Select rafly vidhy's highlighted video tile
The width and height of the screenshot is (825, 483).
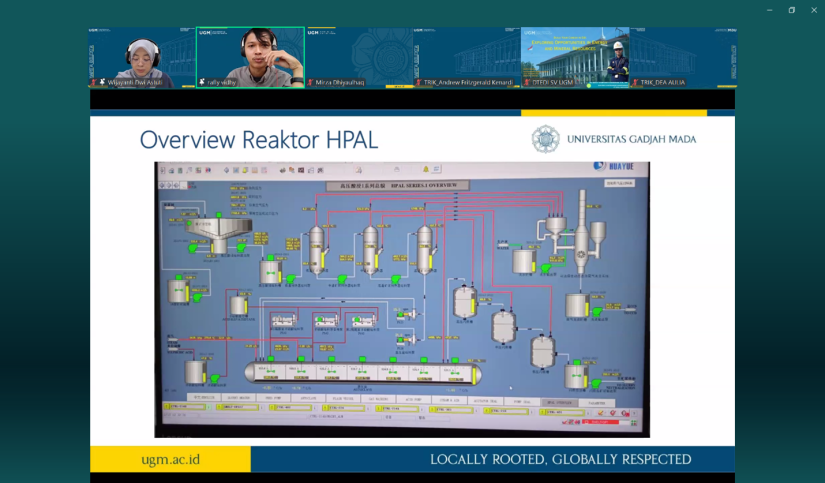250,58
